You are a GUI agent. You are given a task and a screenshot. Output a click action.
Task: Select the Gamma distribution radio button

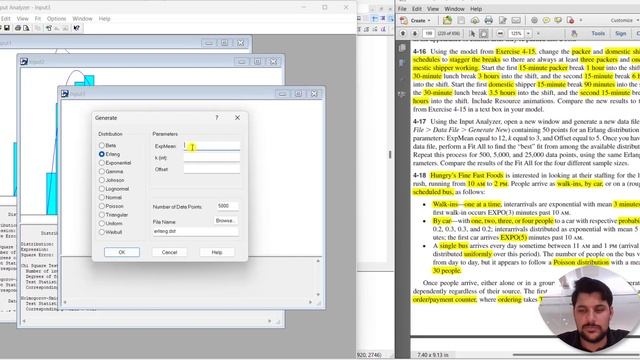(102, 171)
